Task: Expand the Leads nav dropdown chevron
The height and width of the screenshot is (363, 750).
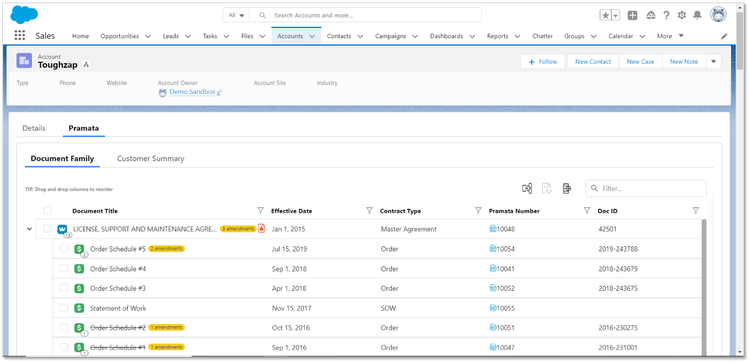Action: coord(188,36)
